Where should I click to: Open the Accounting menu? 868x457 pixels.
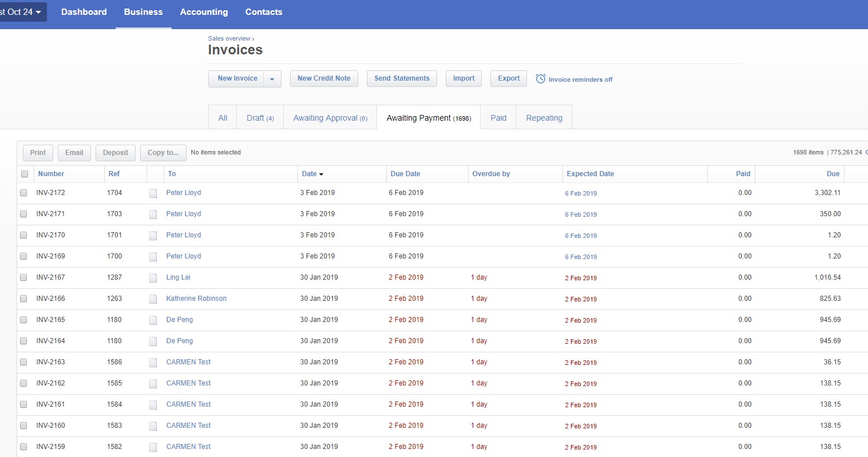[x=204, y=12]
